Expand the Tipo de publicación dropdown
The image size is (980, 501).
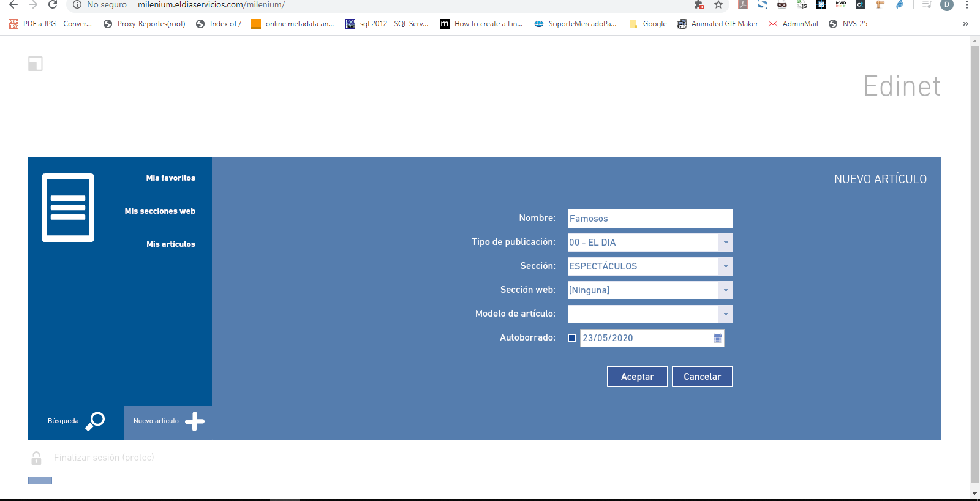pos(726,243)
